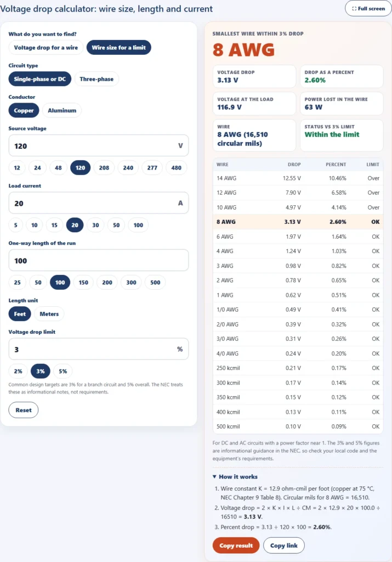
Task: Click the Within the limit status text
Action: (332, 134)
